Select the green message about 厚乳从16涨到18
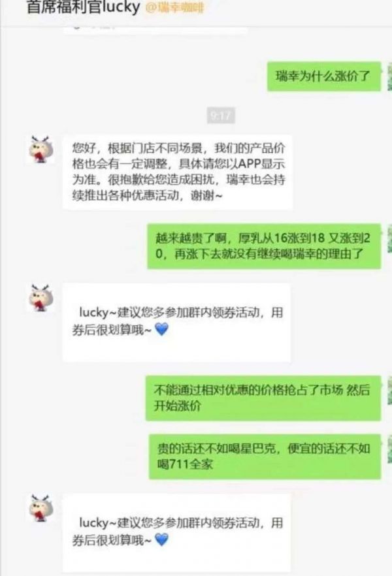392x576 pixels. click(264, 246)
